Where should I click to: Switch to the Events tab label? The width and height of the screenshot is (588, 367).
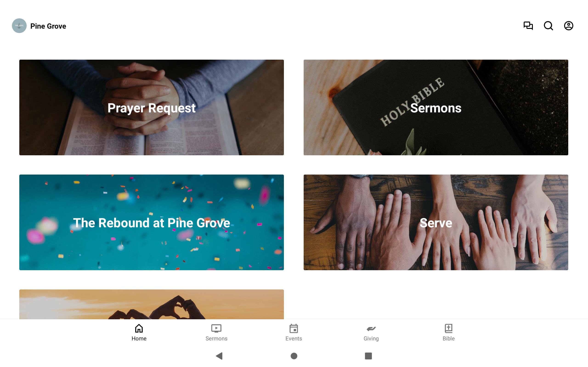point(294,338)
